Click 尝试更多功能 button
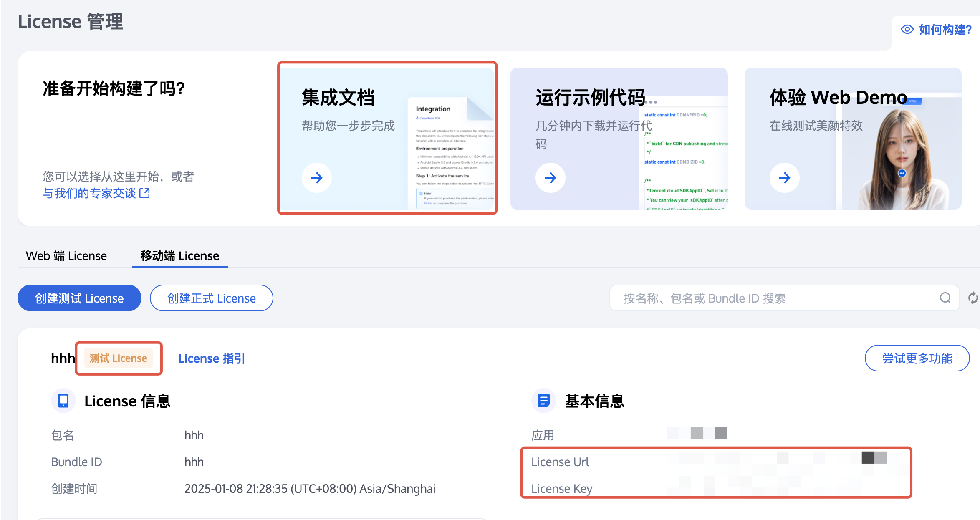The height and width of the screenshot is (520, 980). click(917, 358)
